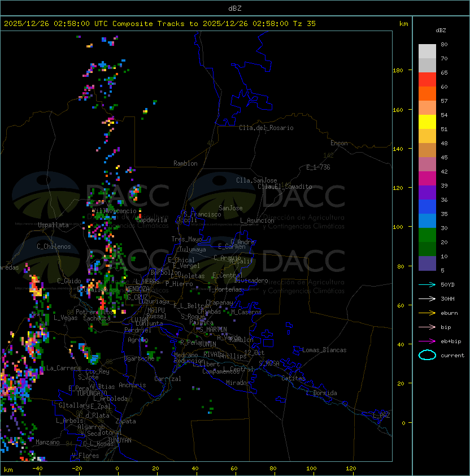Click the TUPUNGATO place label
Viewport: 470px width, 476px height.
pos(92,393)
